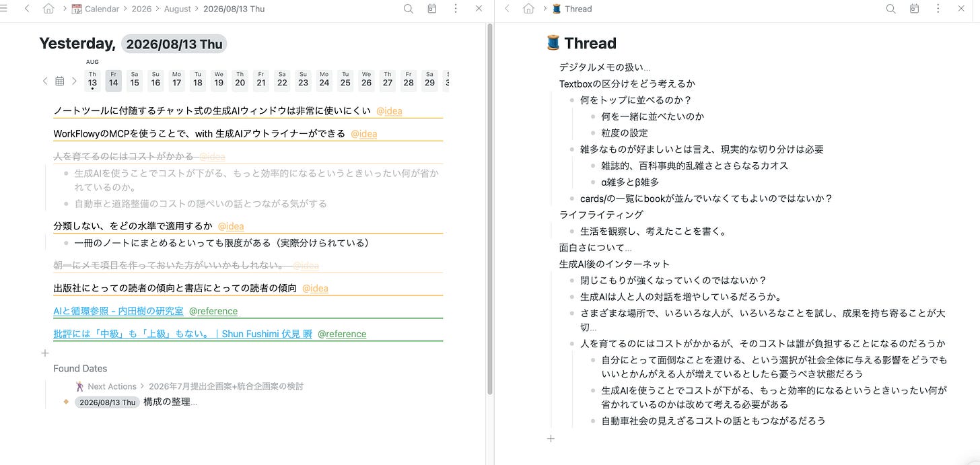
Task: Go back in the left Calendar pane
Action: (x=27, y=9)
